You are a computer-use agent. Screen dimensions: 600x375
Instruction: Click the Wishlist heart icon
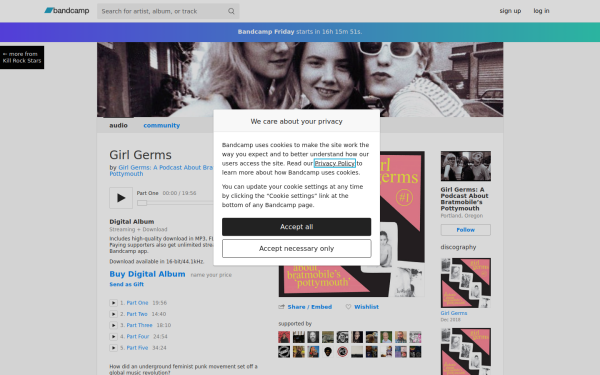pyautogui.click(x=348, y=307)
